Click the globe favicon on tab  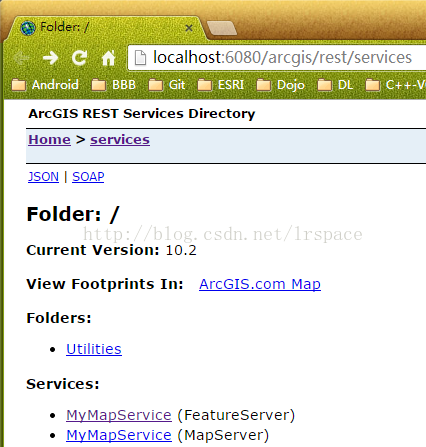coord(28,28)
